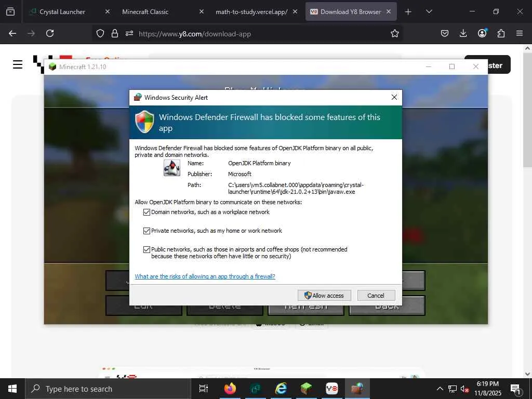The height and width of the screenshot is (399, 532).
Task: Uncheck Public networks checkbox
Action: pos(147,249)
